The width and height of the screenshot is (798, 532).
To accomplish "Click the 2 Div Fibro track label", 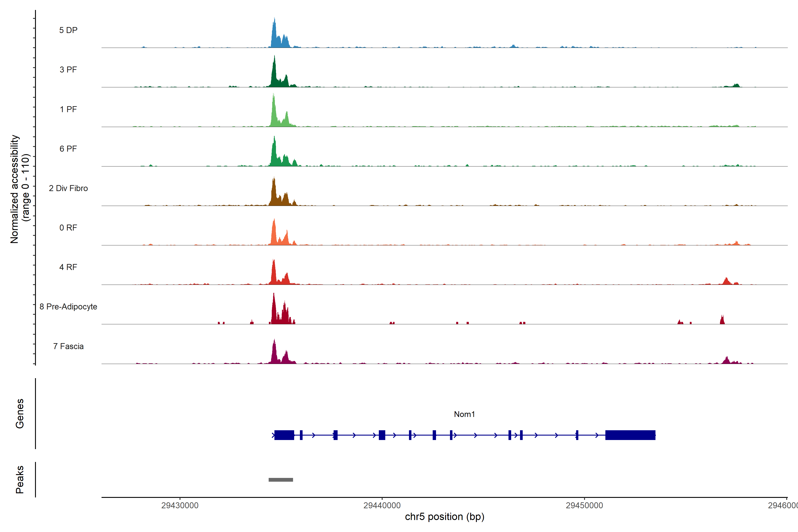I will [x=68, y=188].
